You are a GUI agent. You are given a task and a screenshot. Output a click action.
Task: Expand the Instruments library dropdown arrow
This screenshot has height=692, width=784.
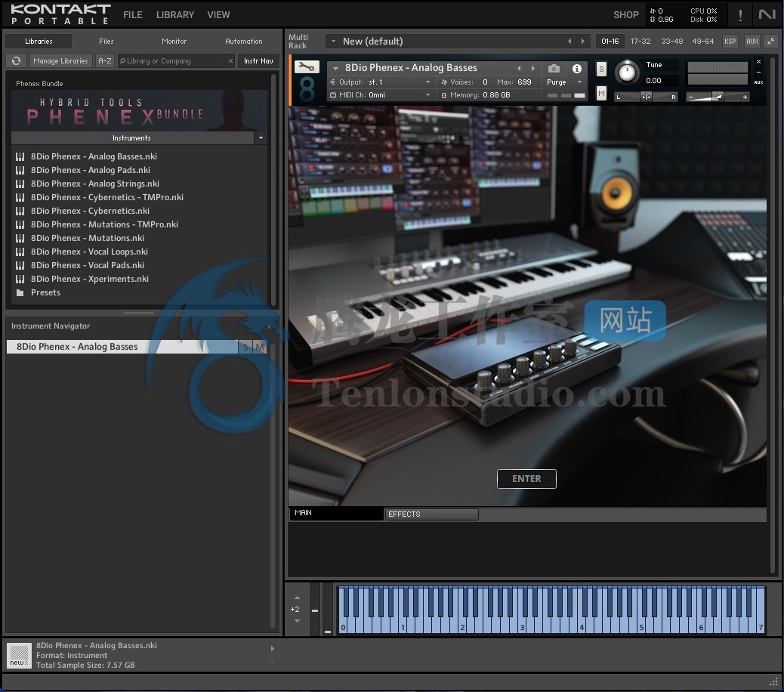(x=261, y=138)
